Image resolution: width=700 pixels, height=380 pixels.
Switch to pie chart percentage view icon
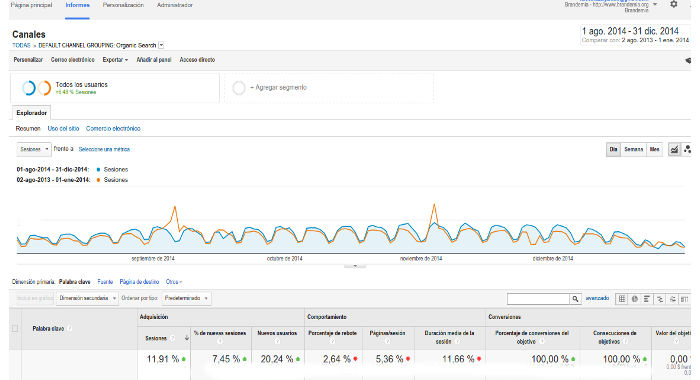coord(634,299)
